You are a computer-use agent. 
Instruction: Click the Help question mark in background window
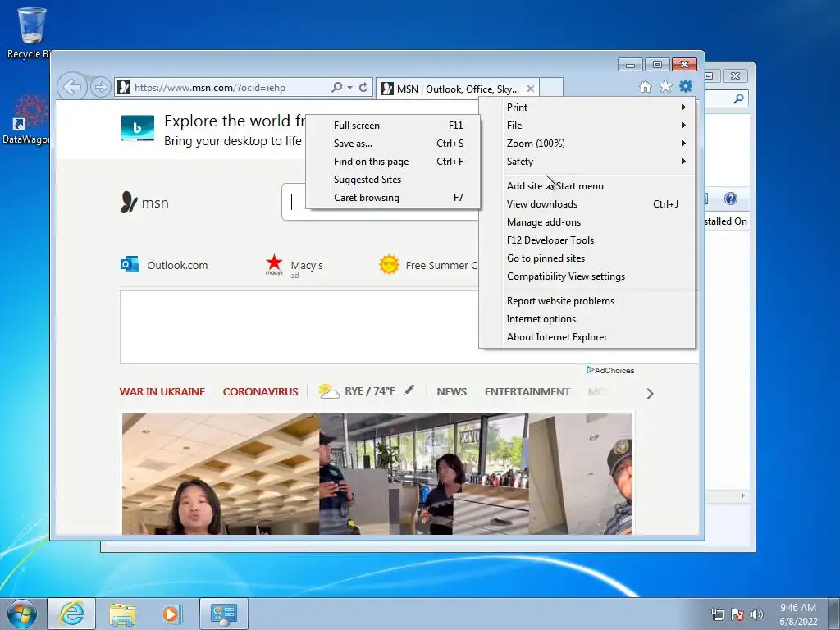tap(731, 199)
